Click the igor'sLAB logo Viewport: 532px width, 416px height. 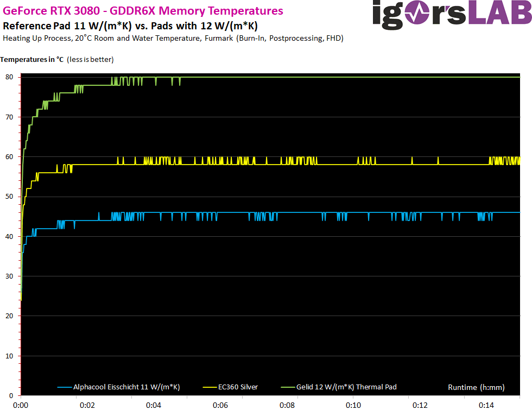(x=452, y=14)
